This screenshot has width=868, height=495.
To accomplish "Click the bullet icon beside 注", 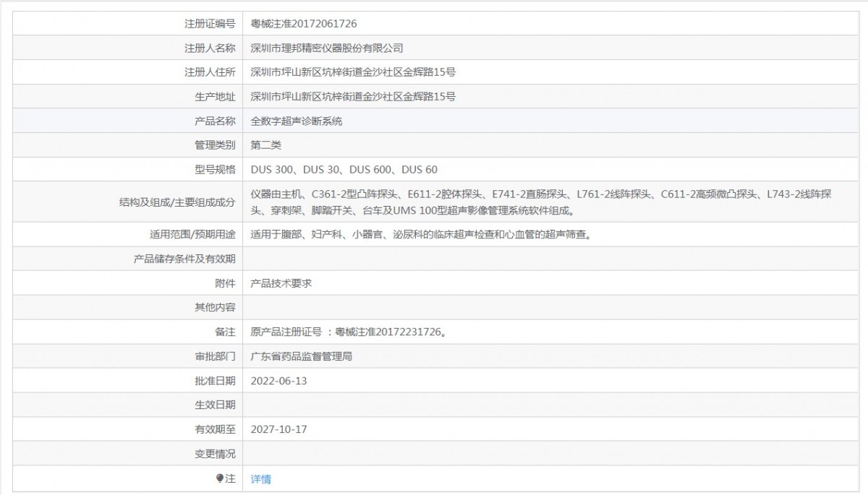I will click(220, 478).
